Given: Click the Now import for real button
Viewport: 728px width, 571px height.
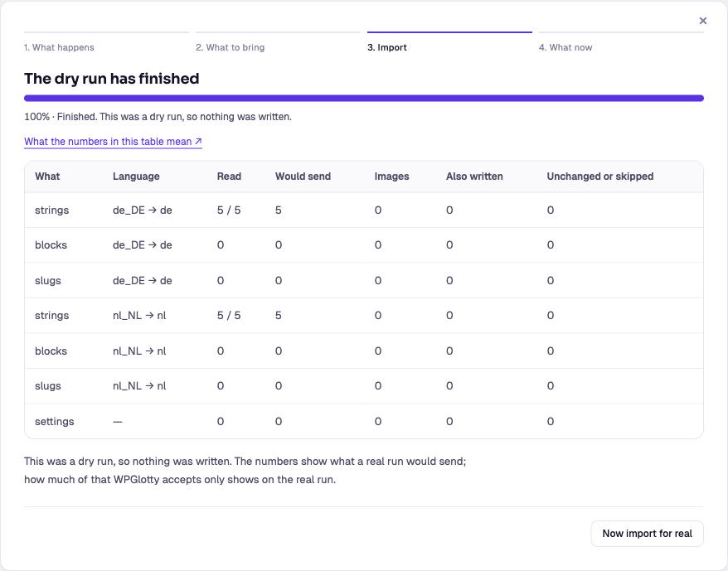Looking at the screenshot, I should click(x=648, y=534).
